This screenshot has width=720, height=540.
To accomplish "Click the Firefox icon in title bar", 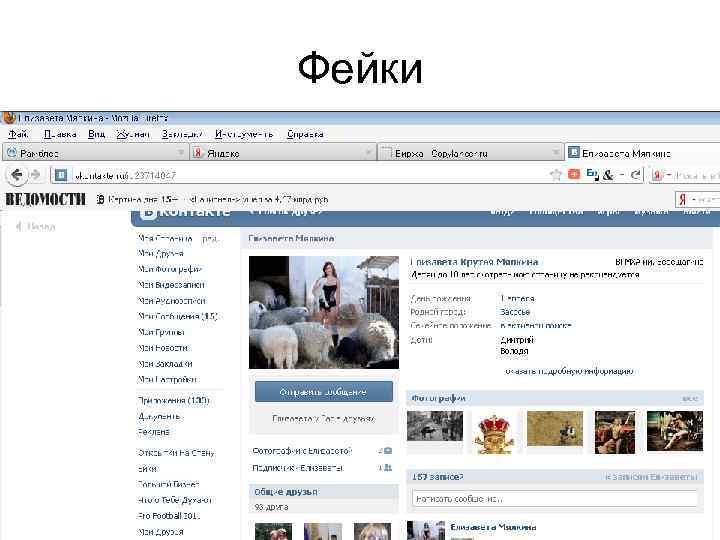I will (9, 118).
